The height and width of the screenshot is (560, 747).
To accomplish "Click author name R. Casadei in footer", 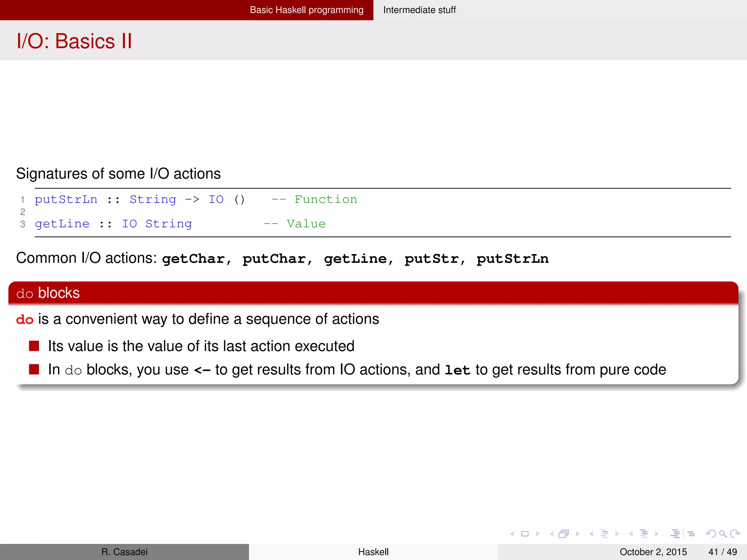I will (x=124, y=552).
